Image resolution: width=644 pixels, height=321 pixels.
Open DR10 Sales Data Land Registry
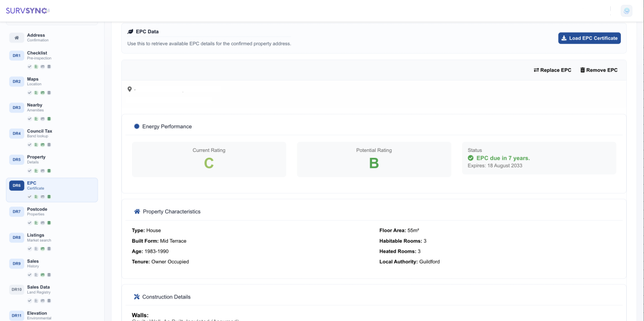pyautogui.click(x=52, y=294)
